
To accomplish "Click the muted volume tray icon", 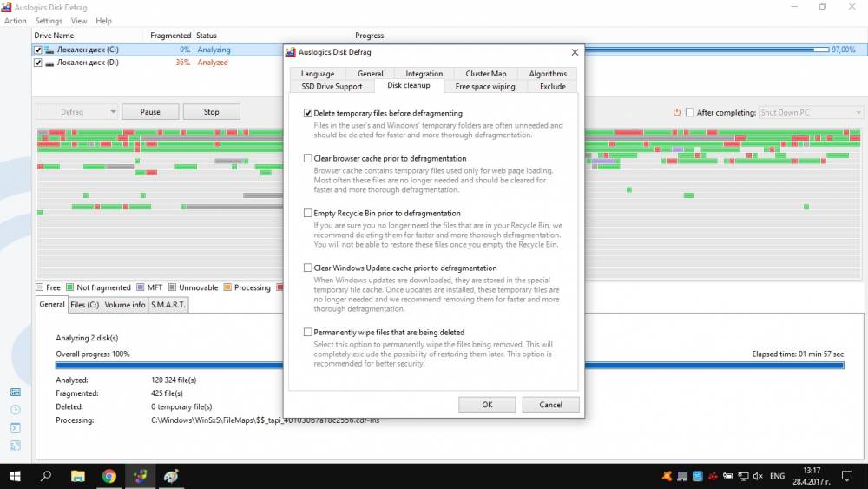I will point(758,476).
